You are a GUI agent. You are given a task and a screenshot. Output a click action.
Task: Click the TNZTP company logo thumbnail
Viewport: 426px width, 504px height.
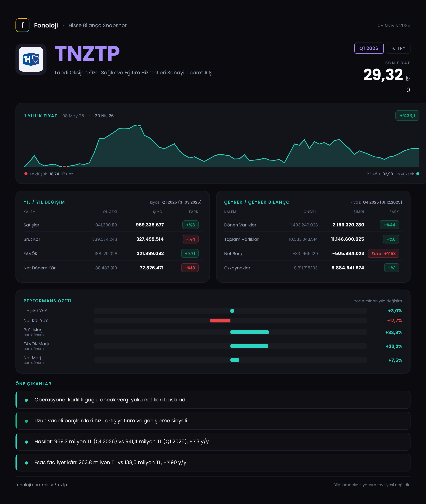[x=31, y=59]
